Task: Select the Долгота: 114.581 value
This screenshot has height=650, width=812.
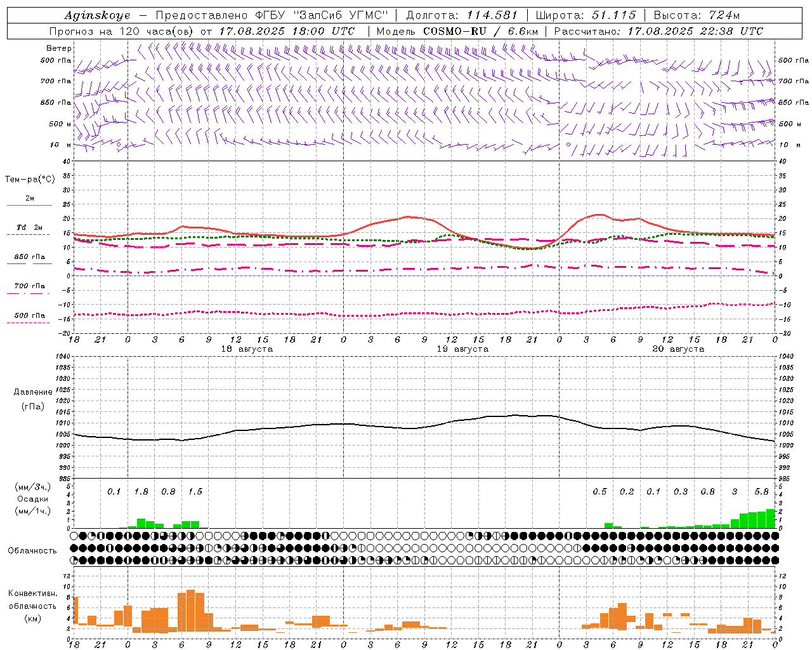Action: [462, 15]
